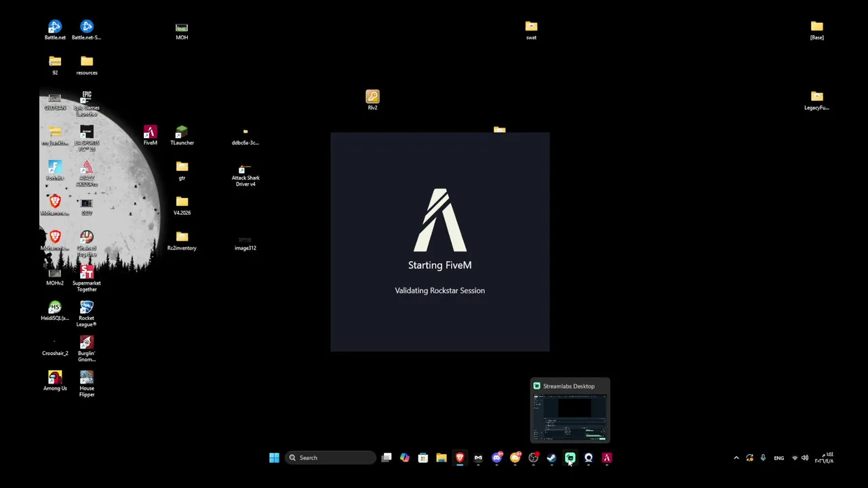868x488 pixels.
Task: Select the folder named 92
Action: coord(55,65)
